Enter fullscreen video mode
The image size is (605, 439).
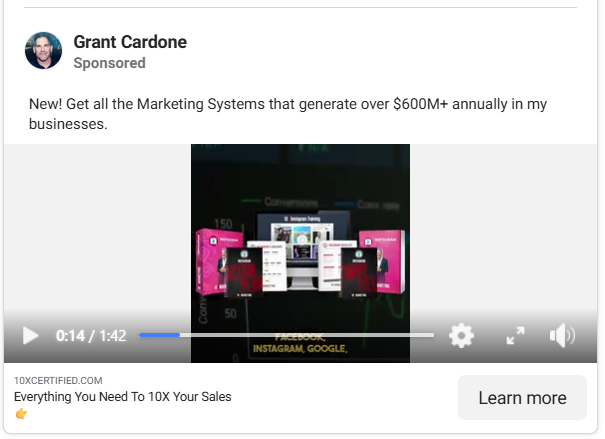(x=515, y=336)
